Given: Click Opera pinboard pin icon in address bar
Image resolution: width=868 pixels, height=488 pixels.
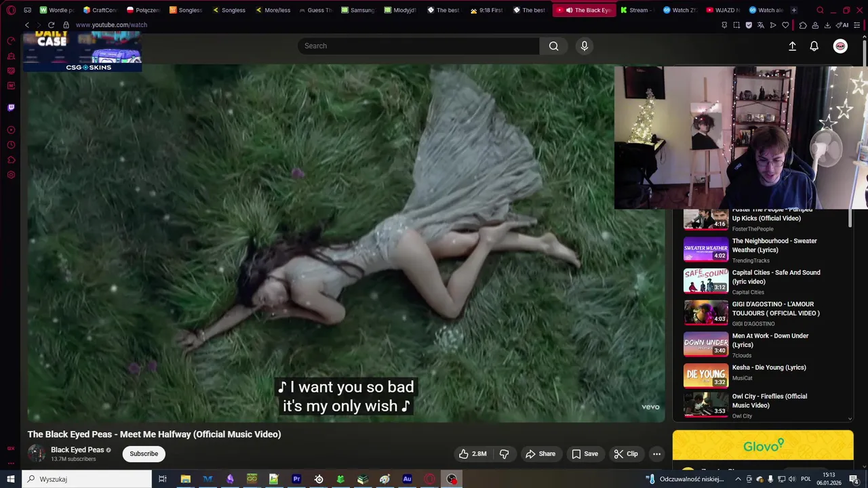Looking at the screenshot, I should coord(724,25).
